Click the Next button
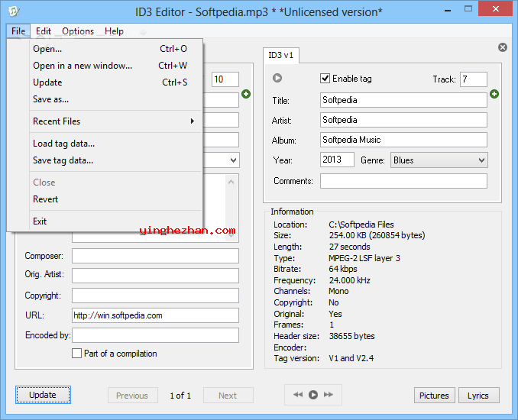This screenshot has width=518, height=420. tap(228, 396)
